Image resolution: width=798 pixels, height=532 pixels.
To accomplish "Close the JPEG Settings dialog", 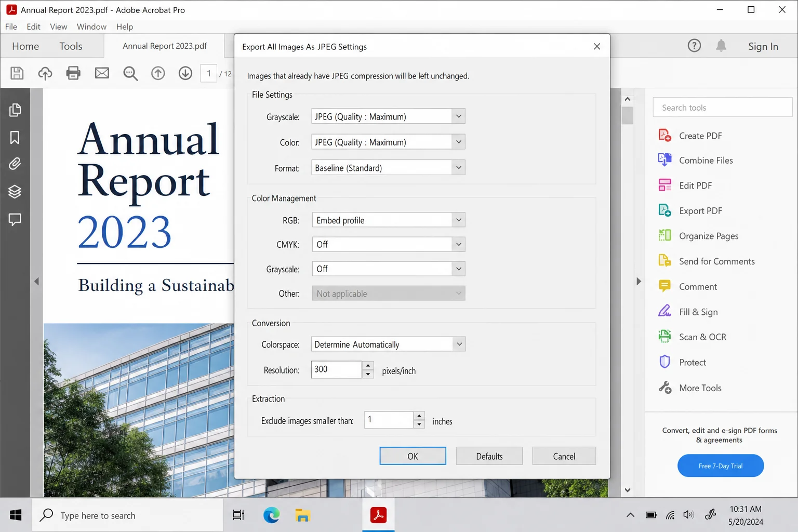I will [x=597, y=46].
